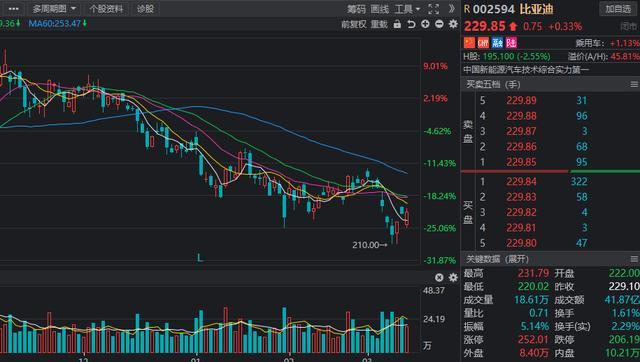Select sell level 1 price 229.85

coord(521,162)
